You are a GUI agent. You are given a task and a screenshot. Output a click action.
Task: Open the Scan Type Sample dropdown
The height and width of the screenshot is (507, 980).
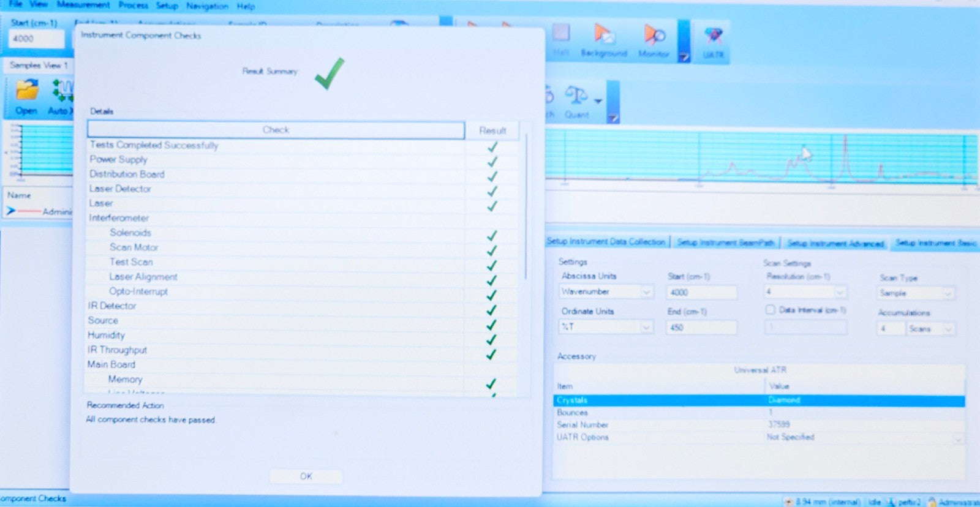click(x=916, y=293)
